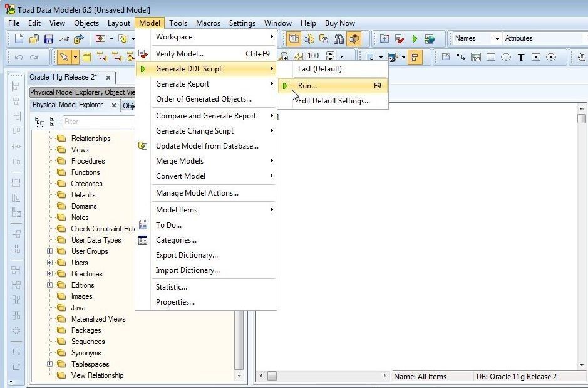Open the zoom level dropdown arrow

pos(341,57)
